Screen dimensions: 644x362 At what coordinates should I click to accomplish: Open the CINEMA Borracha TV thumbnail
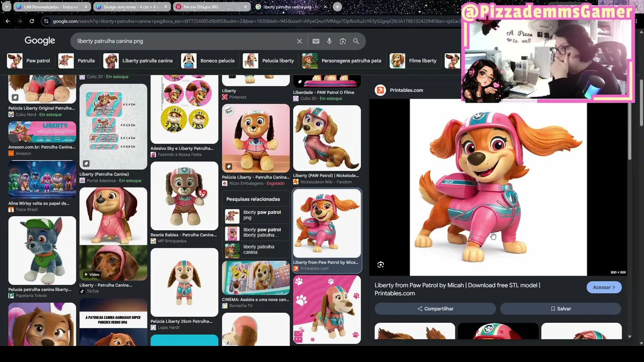256,278
